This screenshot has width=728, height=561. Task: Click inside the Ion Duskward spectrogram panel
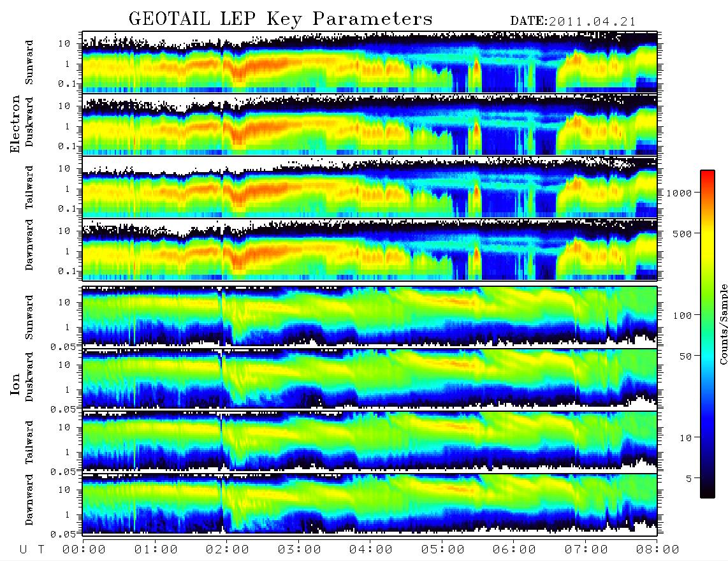(370, 379)
